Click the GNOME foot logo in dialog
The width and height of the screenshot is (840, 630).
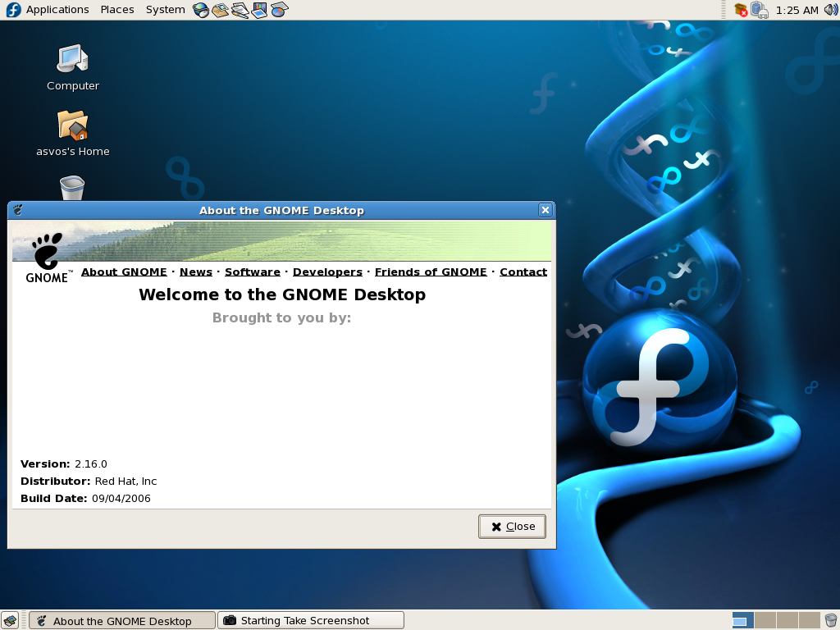pyautogui.click(x=47, y=257)
